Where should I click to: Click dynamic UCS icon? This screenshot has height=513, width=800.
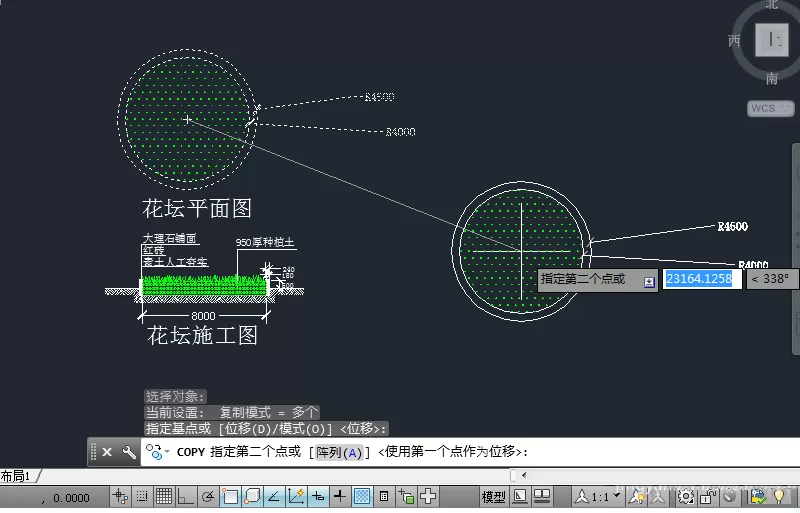(x=296, y=496)
